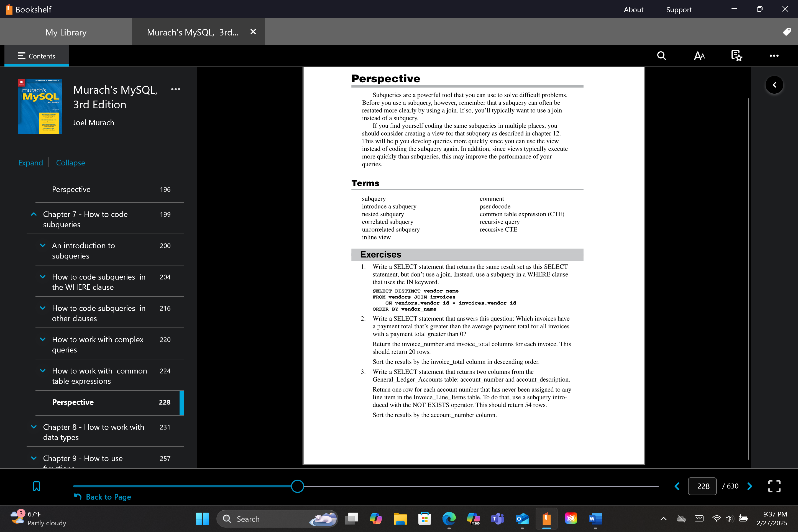
Task: Open Microsoft 365 app from the taskbar
Action: pos(473,519)
